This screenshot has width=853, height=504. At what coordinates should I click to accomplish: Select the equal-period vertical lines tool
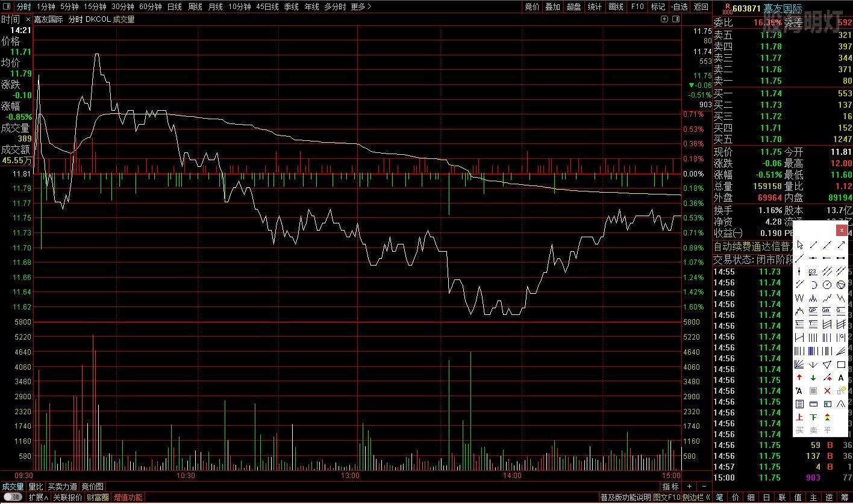click(813, 337)
